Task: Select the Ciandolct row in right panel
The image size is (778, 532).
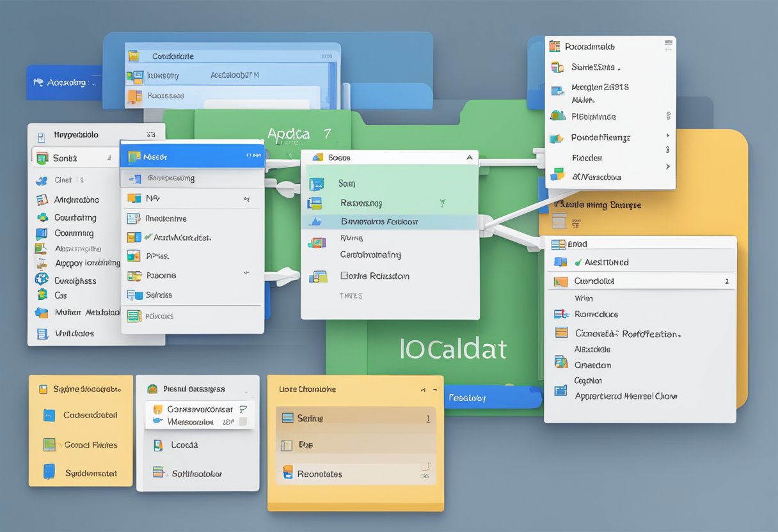Action: [x=641, y=281]
